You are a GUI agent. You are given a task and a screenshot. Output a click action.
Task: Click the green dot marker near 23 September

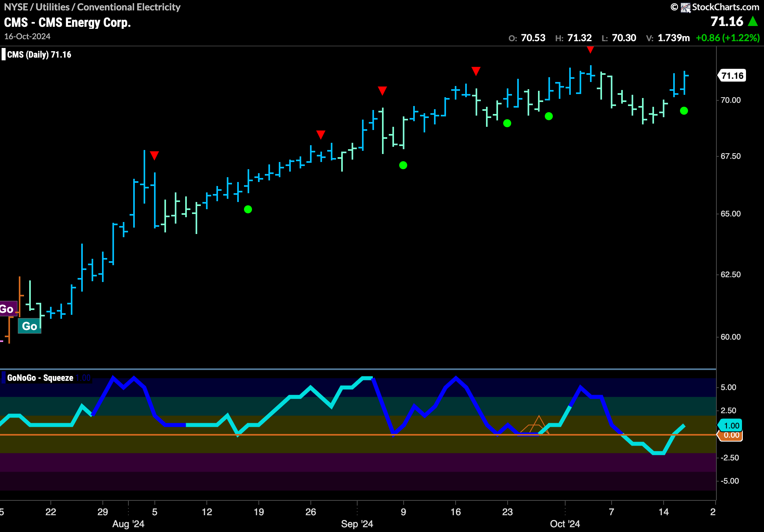coord(507,123)
